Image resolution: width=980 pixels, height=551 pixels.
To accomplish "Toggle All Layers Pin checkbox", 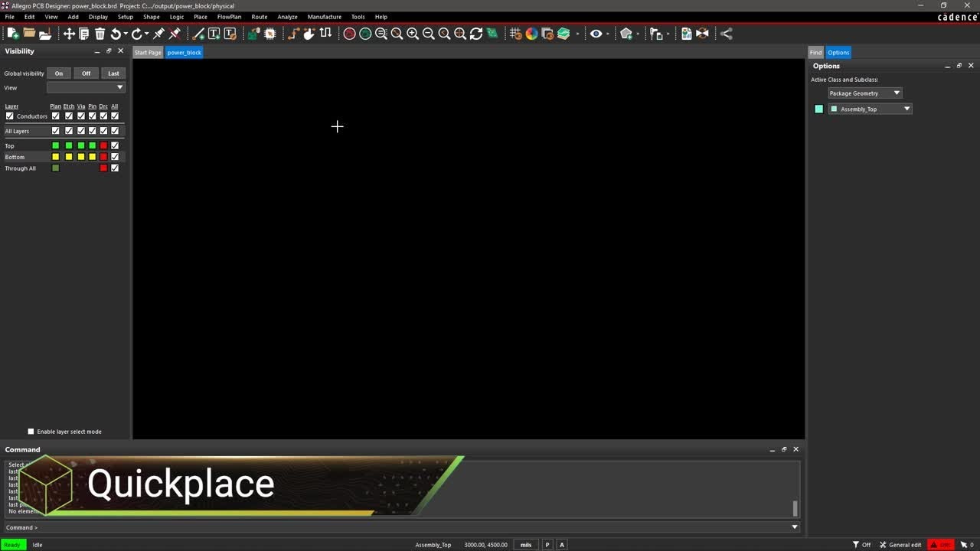I will [x=93, y=131].
